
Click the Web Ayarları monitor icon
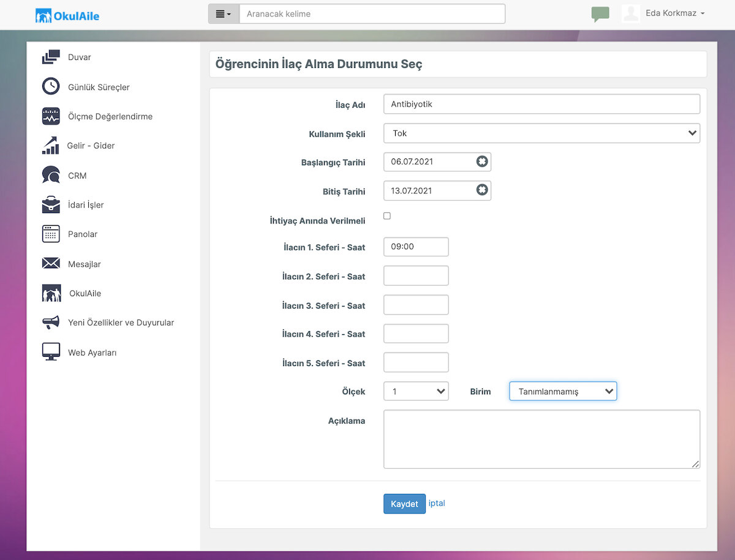point(51,352)
